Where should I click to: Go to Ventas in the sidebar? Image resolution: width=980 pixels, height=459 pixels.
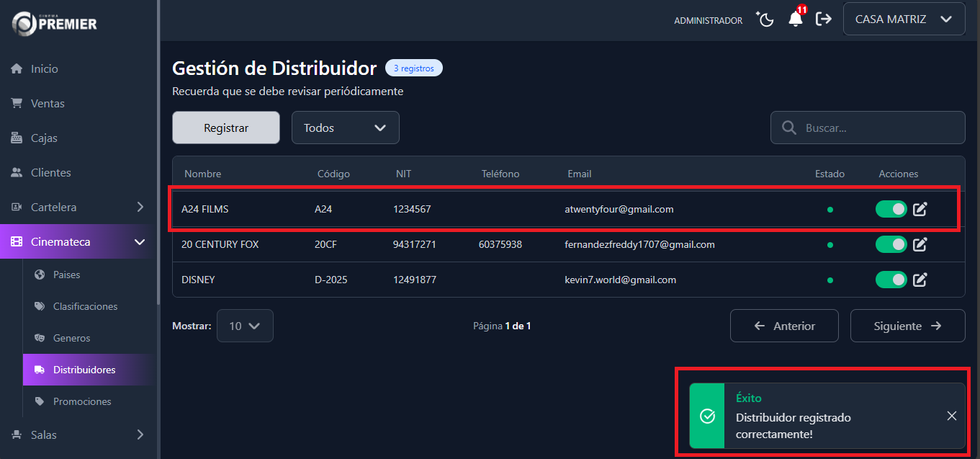point(48,104)
